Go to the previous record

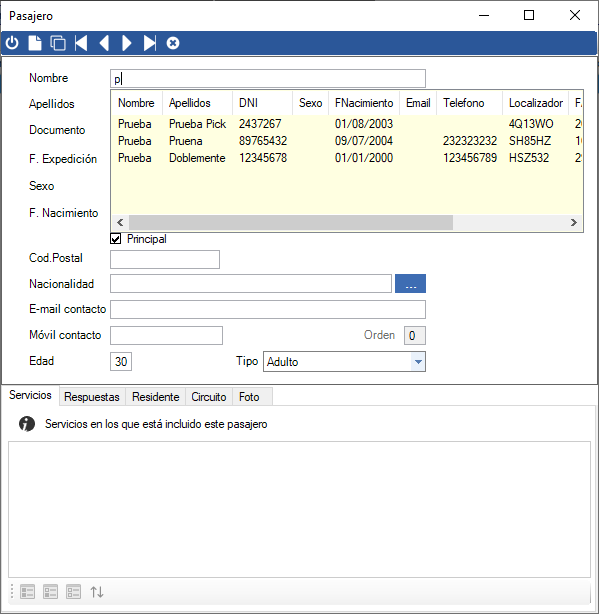tap(104, 43)
